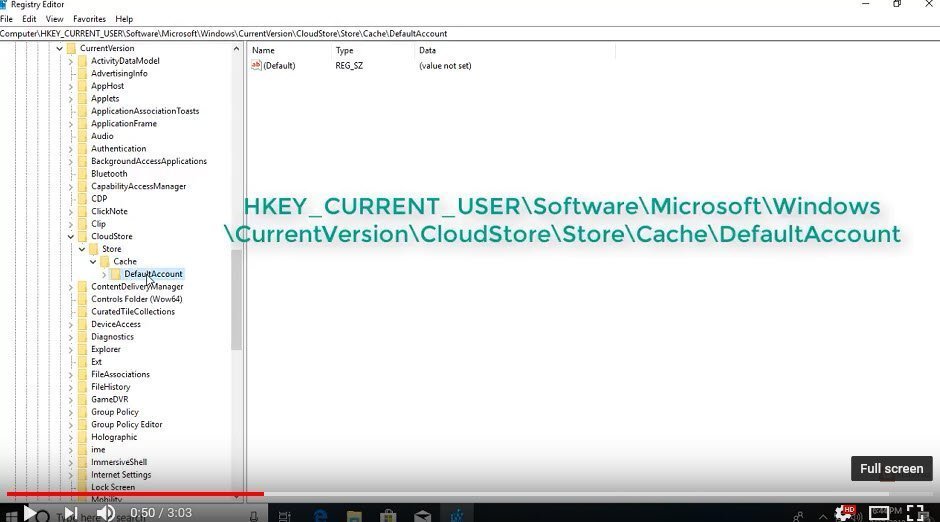Open the Help menu
The width and height of the screenshot is (940, 522).
click(124, 19)
